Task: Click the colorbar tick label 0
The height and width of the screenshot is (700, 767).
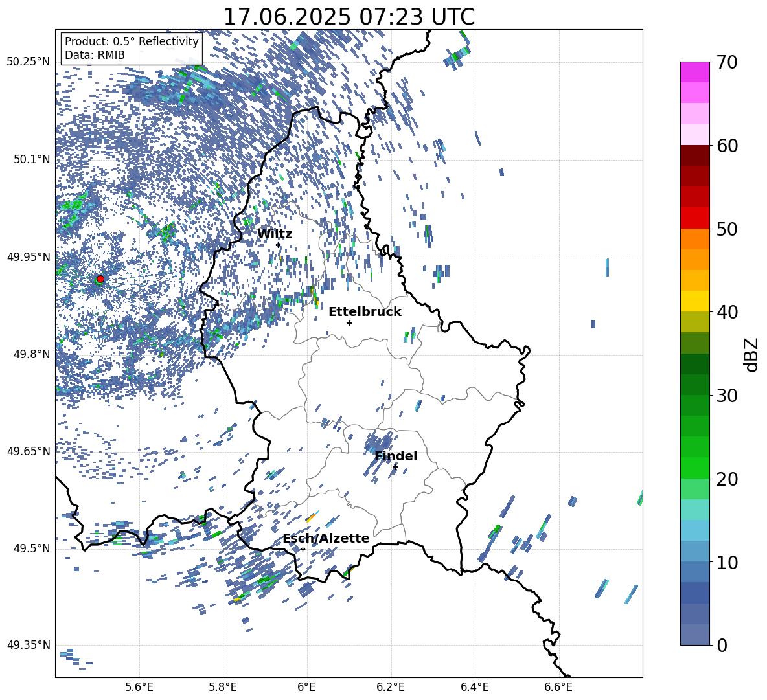Action: tap(722, 645)
